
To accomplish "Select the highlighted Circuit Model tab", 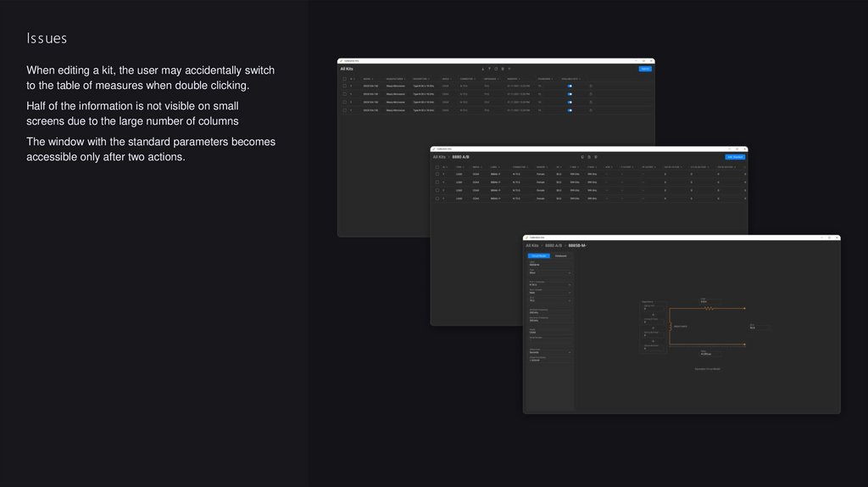I will (x=538, y=255).
